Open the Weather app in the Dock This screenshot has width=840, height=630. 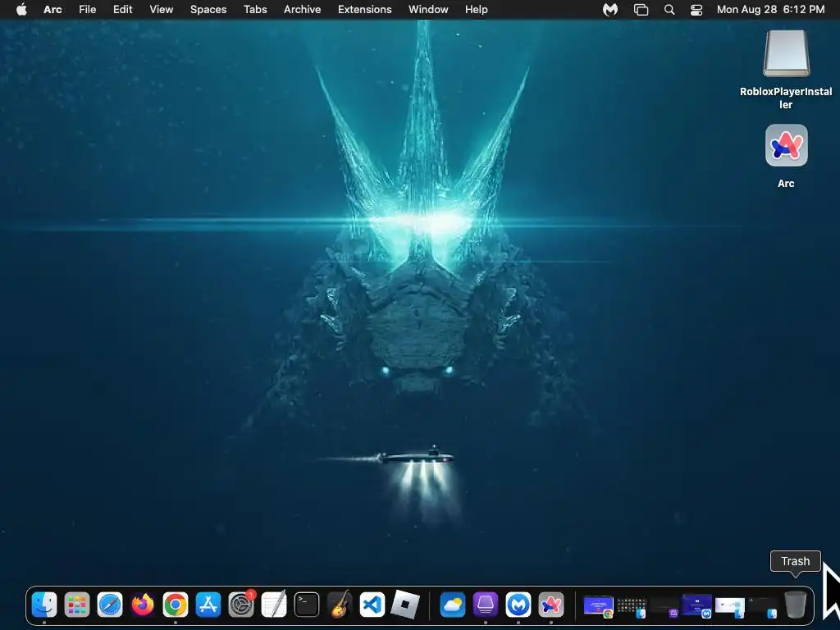click(452, 605)
